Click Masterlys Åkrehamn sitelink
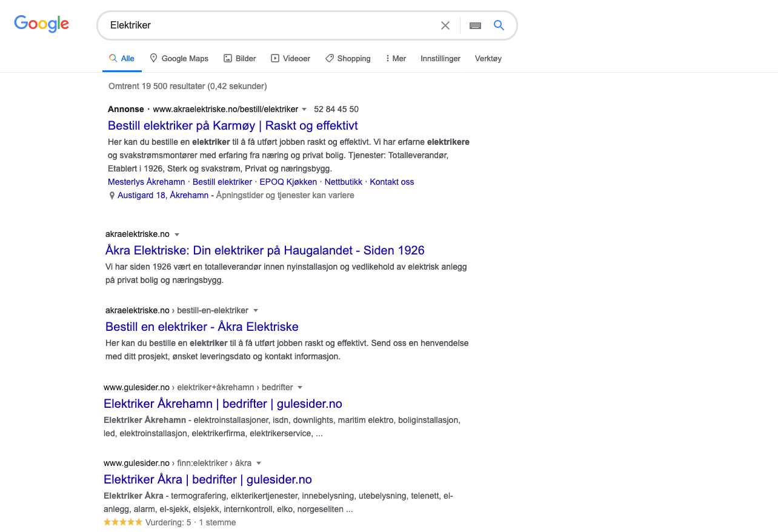The height and width of the screenshot is (532, 778). pyautogui.click(x=147, y=182)
